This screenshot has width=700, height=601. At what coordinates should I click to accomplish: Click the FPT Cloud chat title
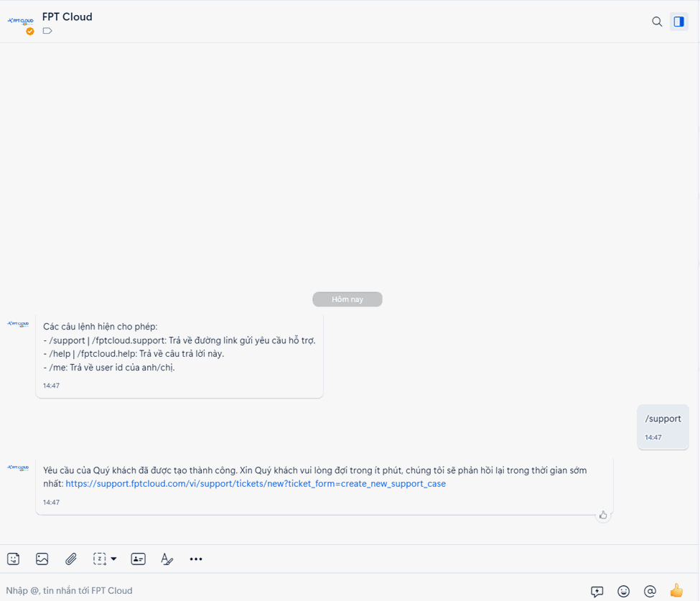pyautogui.click(x=67, y=17)
